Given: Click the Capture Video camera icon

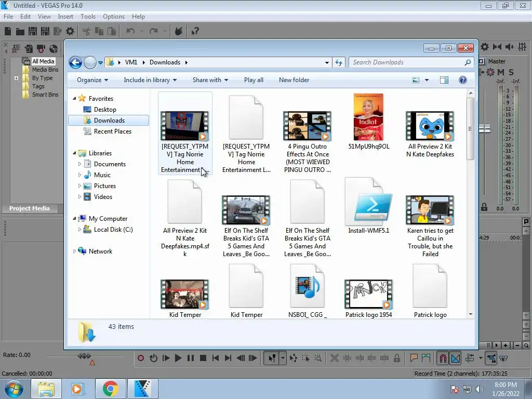Looking at the screenshot, I should tap(41, 49).
